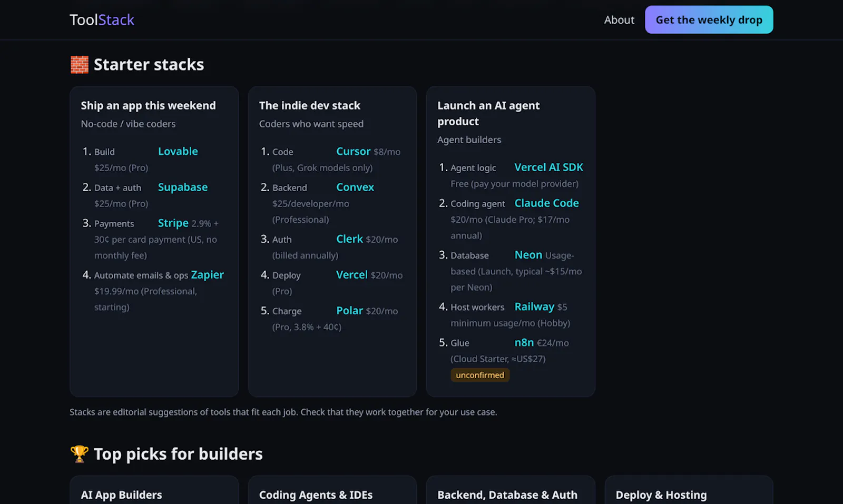843x504 pixels.
Task: Click the Host workers step label
Action: click(477, 307)
